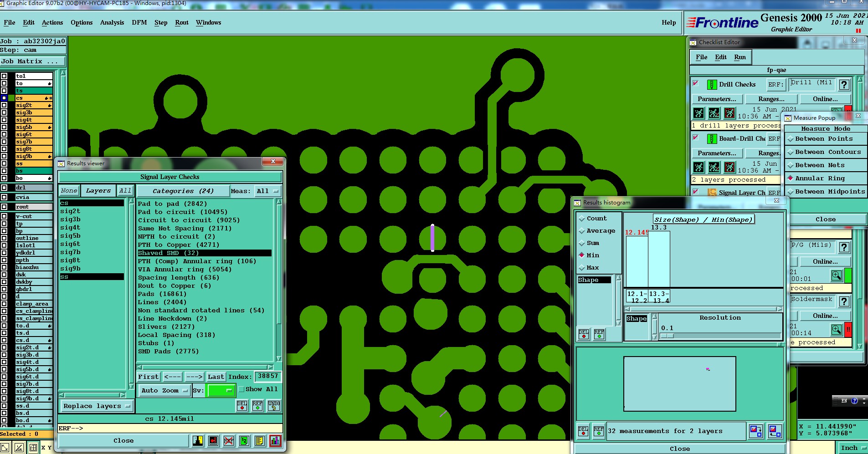Click Index field showing 38857
The height and width of the screenshot is (454, 868).
point(268,376)
